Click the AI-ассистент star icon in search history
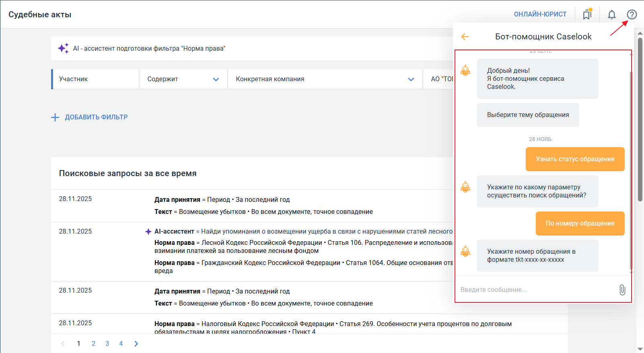 pos(148,232)
